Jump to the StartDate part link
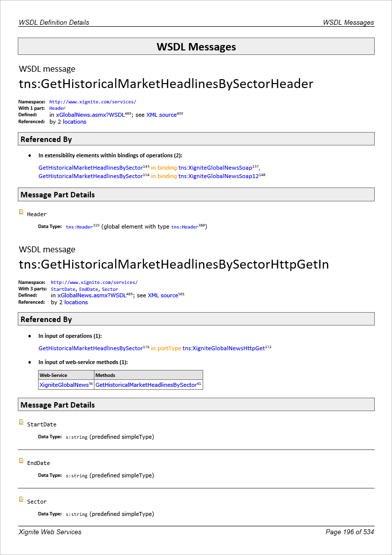Image resolution: width=392 pixels, height=555 pixels. click(x=63, y=289)
